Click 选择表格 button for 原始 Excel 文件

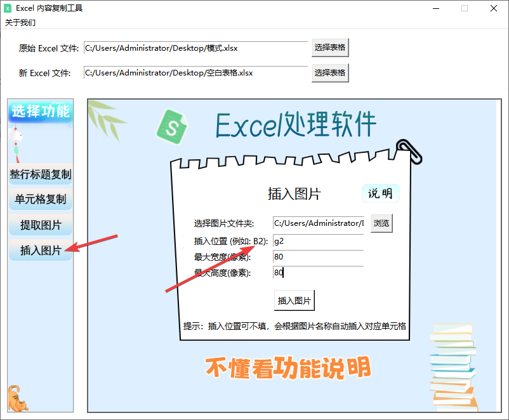coord(330,48)
